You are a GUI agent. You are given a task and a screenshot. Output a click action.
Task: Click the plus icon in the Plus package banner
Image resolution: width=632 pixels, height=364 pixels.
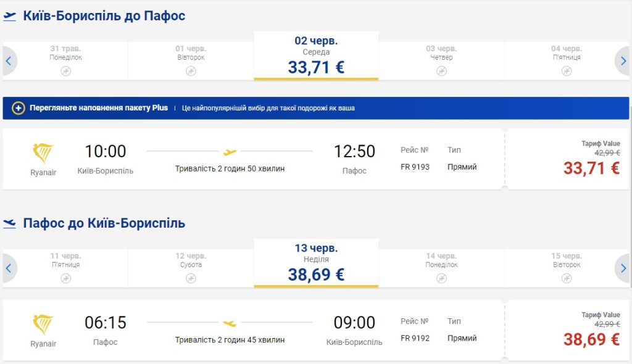click(x=19, y=108)
